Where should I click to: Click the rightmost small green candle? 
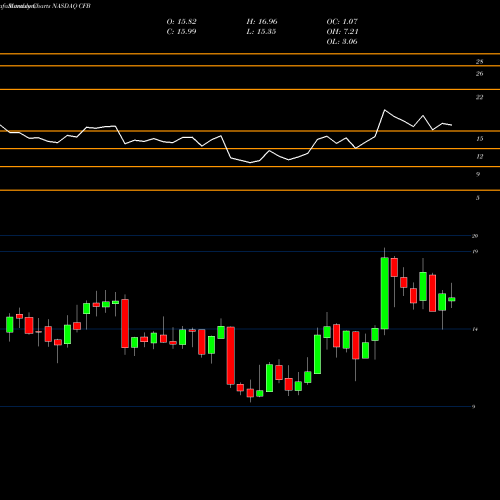(452, 299)
